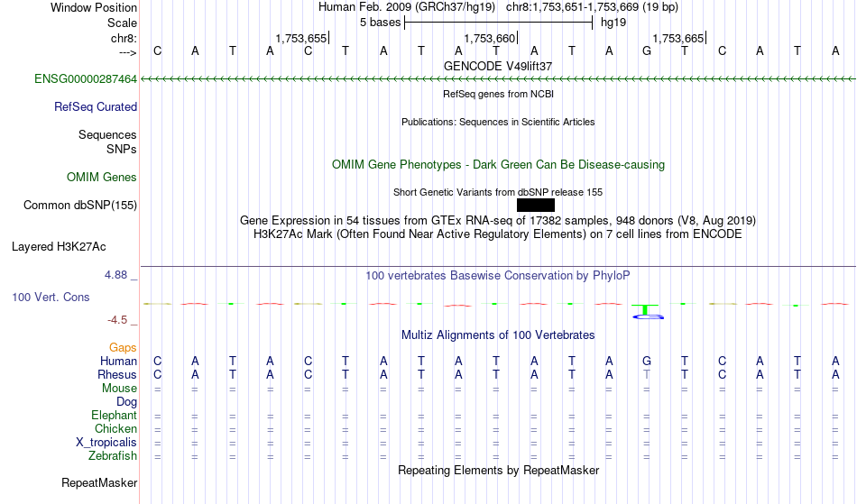
Task: Open the Layered H3K27Ac track label
Action: click(59, 247)
